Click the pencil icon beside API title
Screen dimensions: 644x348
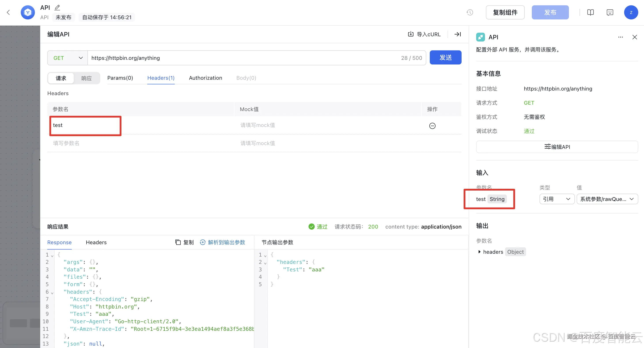coord(57,8)
